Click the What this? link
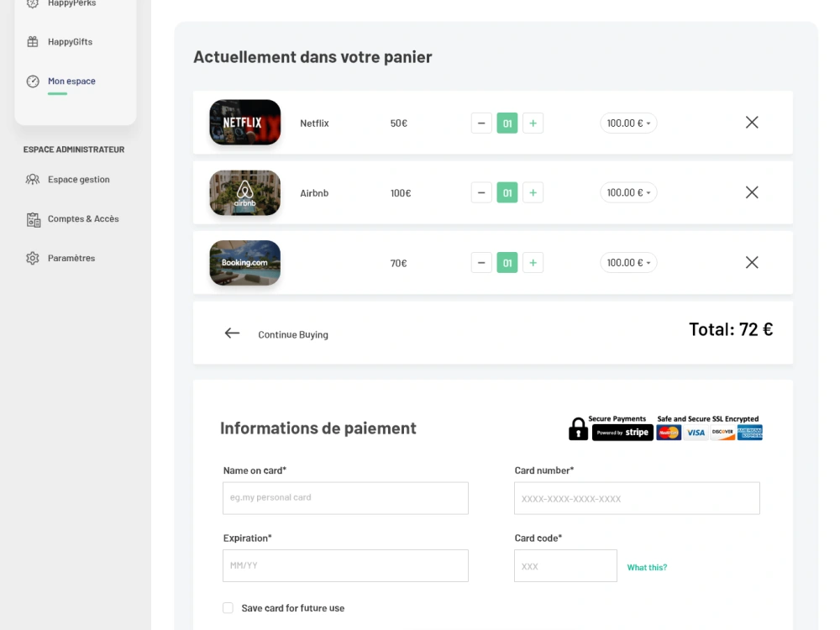Image resolution: width=840 pixels, height=630 pixels. click(x=647, y=567)
